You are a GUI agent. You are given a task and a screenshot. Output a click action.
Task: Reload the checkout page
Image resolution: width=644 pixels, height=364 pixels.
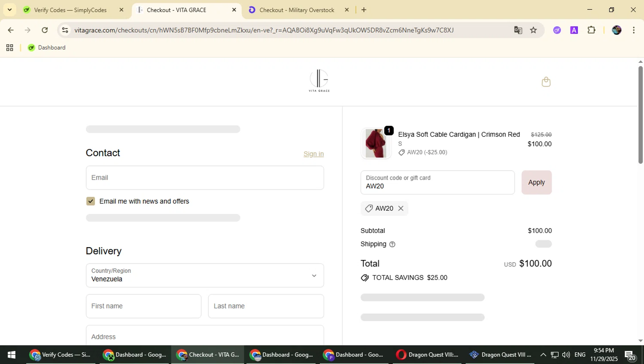[45, 30]
